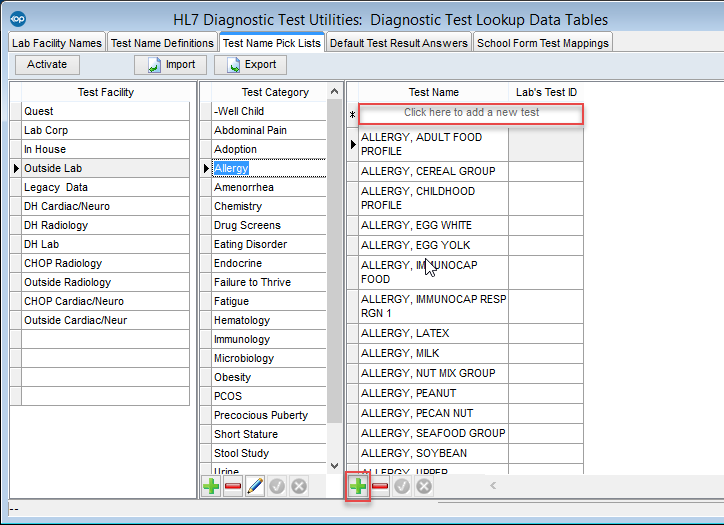Choose Drug Screens category
724x525 pixels.
(269, 225)
